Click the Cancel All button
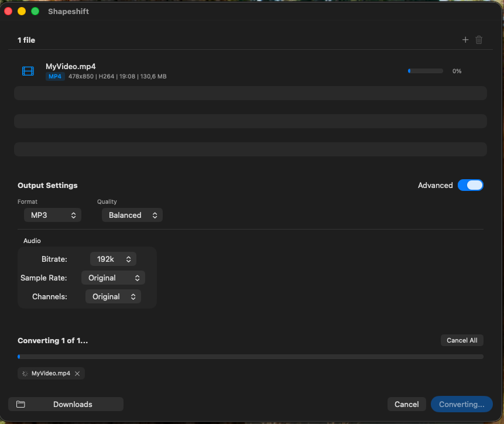 462,340
